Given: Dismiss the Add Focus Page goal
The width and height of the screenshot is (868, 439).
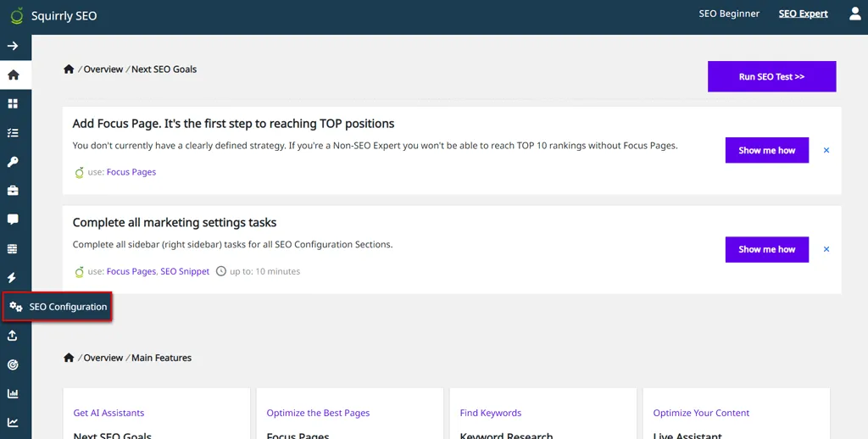Looking at the screenshot, I should coord(826,150).
